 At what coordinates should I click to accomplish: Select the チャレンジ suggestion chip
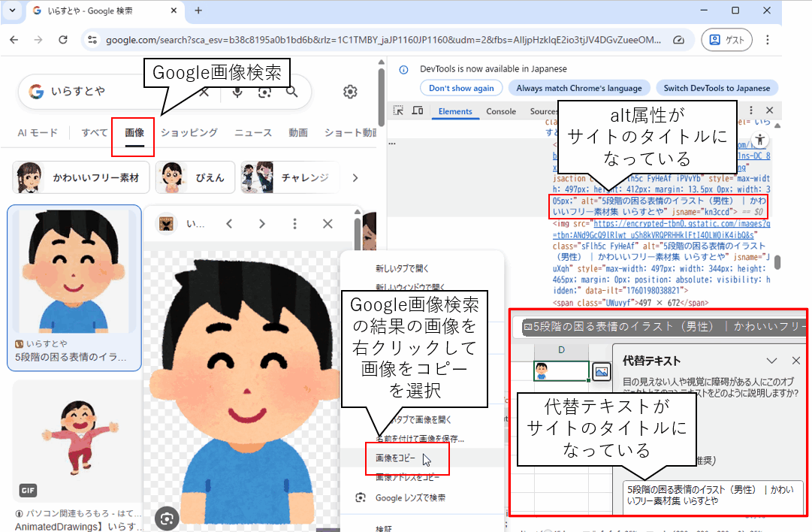coord(290,177)
